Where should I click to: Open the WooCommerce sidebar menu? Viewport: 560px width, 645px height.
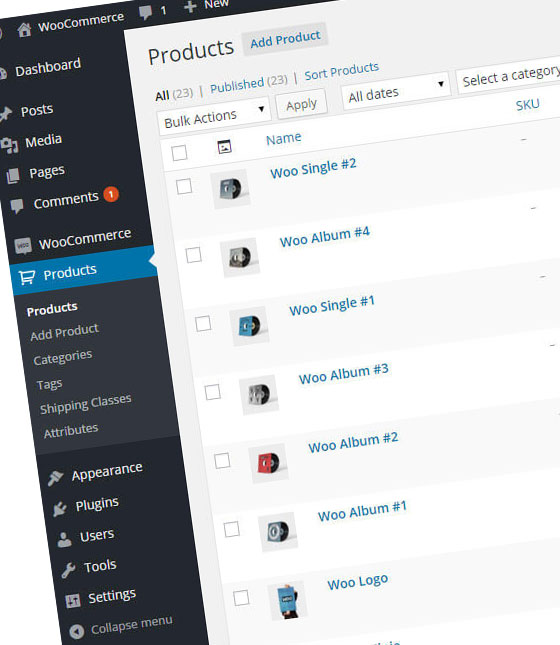85,239
